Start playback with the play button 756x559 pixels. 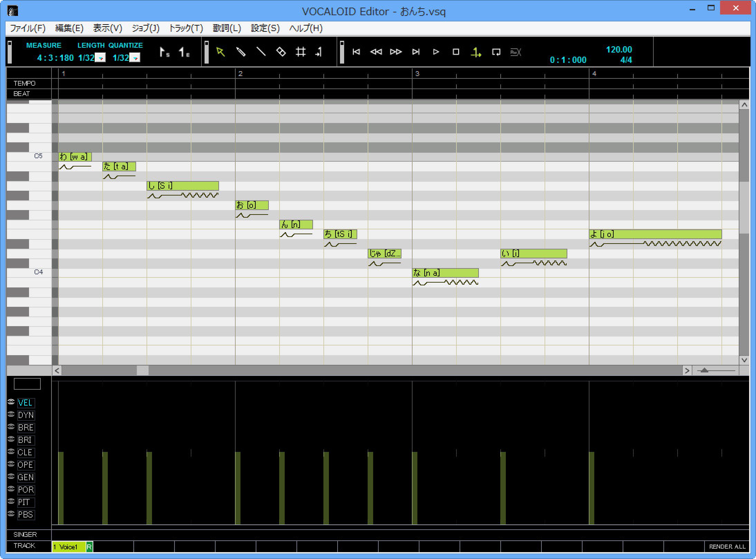[436, 52]
